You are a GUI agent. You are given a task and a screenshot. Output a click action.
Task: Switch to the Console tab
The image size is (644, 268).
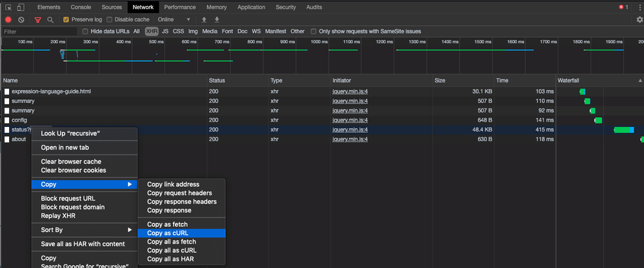coord(81,7)
